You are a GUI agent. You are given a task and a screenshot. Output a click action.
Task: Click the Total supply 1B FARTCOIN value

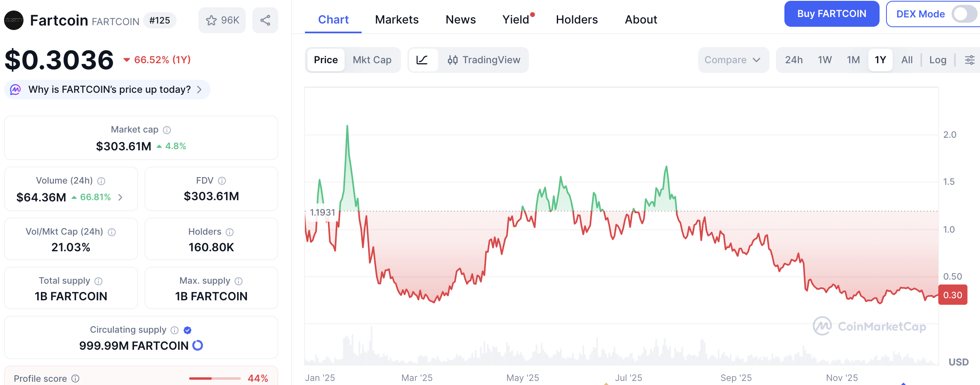71,296
